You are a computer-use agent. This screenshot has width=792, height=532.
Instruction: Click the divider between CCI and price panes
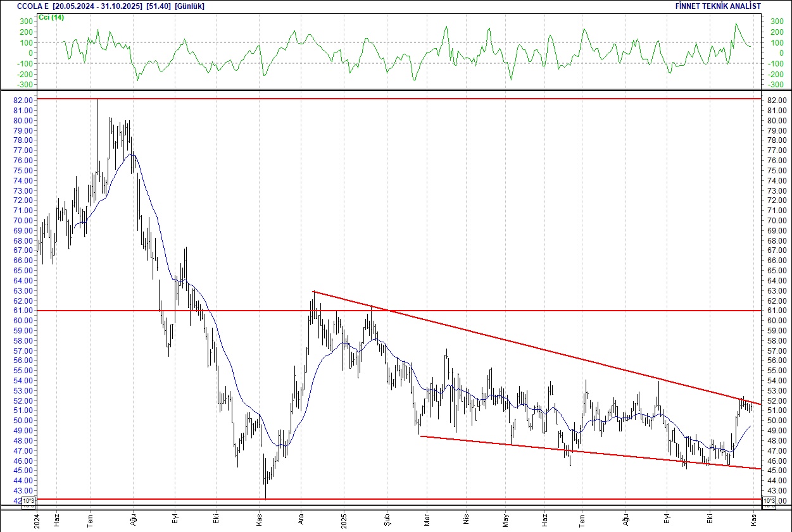click(396, 91)
